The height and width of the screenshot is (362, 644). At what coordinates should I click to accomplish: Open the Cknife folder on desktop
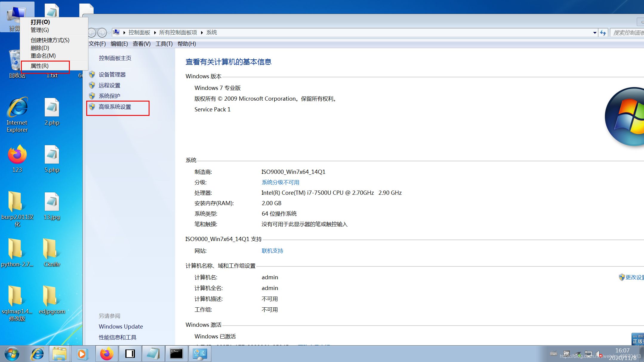(52, 249)
